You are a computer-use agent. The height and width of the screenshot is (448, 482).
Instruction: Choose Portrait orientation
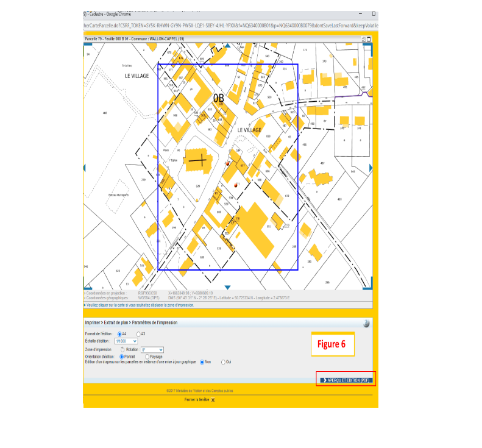point(121,357)
